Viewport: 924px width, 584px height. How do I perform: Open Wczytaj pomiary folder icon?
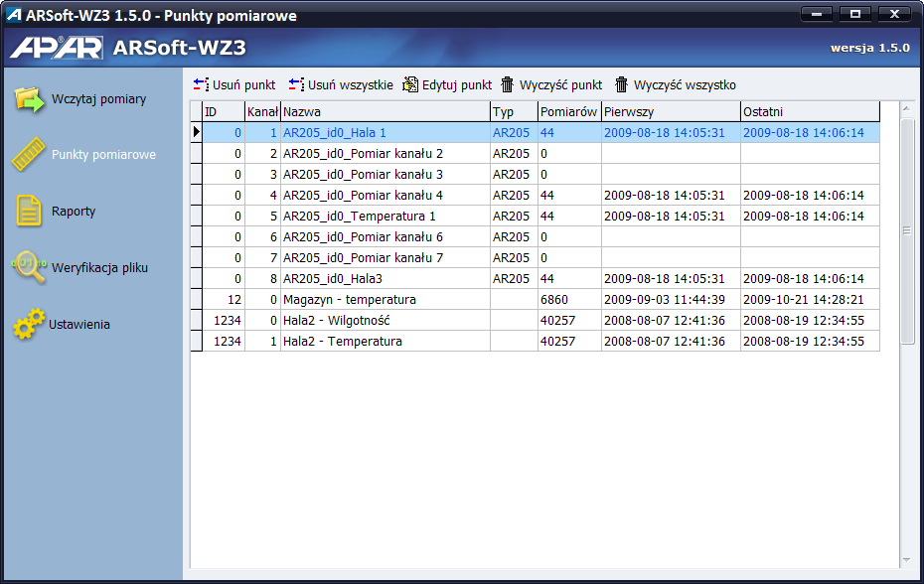click(x=29, y=99)
